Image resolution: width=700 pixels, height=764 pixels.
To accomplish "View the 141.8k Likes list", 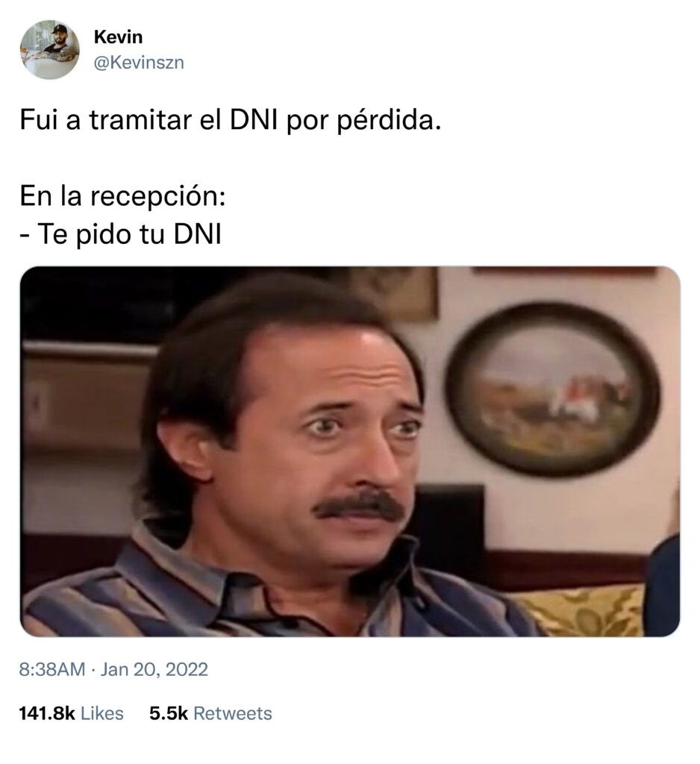I will pyautogui.click(x=71, y=713).
